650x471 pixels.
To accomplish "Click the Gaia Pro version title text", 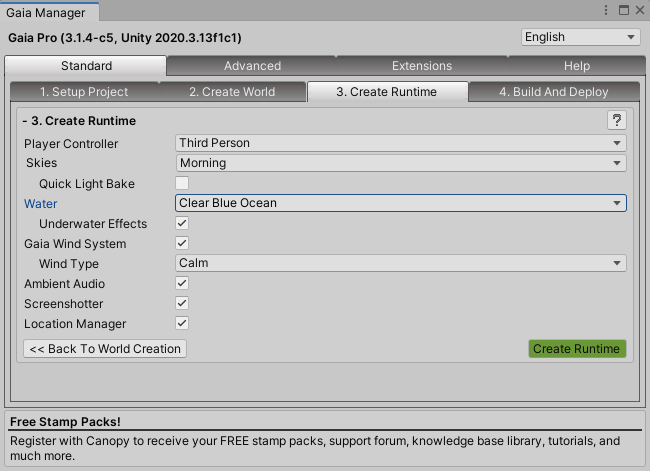I will (125, 38).
